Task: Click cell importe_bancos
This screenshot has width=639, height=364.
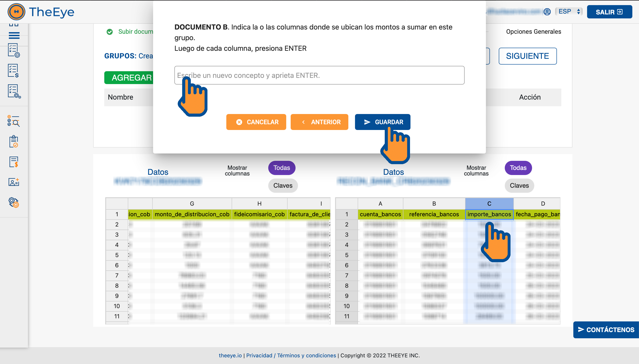Action: point(489,214)
